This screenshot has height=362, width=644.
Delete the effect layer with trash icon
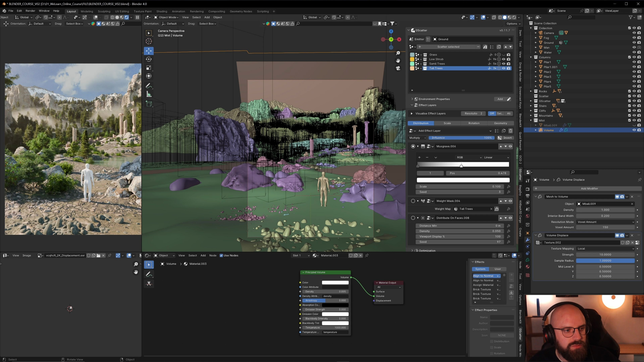[510, 131]
